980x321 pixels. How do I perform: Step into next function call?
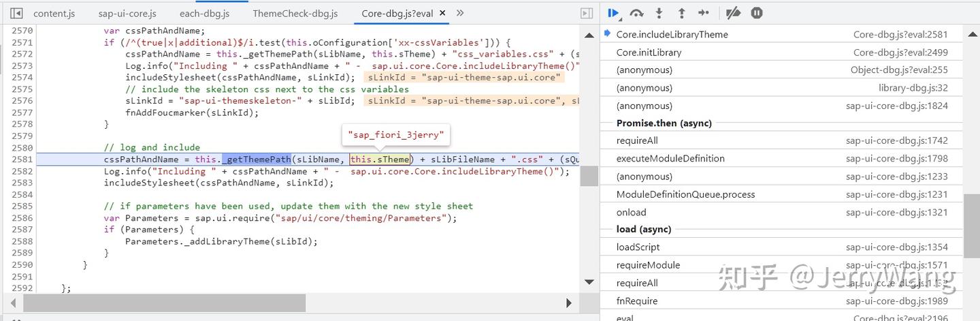point(659,13)
